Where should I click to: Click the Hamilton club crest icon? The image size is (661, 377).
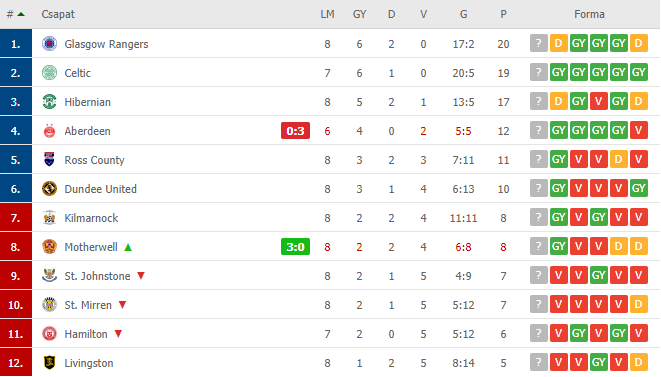tap(49, 334)
